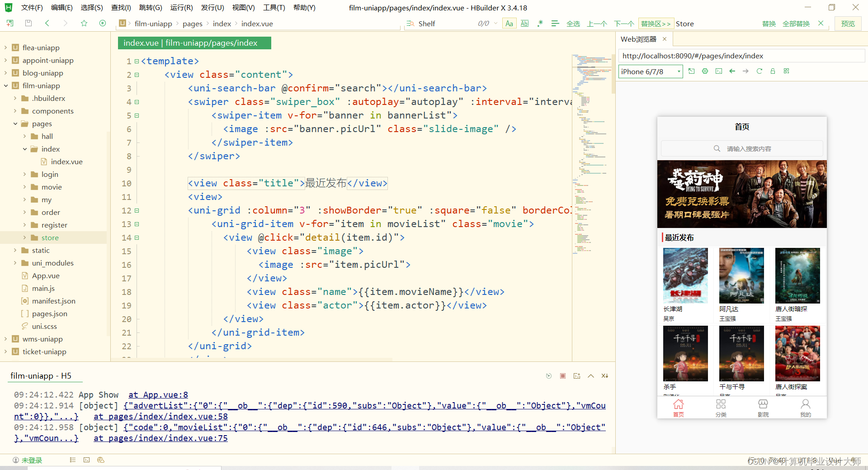Click the console export/open terminal icon

pos(577,376)
